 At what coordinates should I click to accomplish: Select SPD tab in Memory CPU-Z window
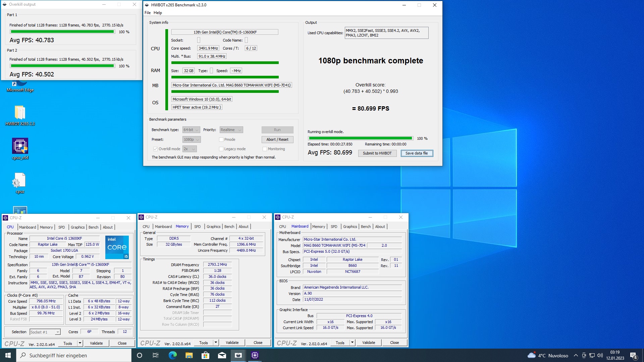[197, 227]
